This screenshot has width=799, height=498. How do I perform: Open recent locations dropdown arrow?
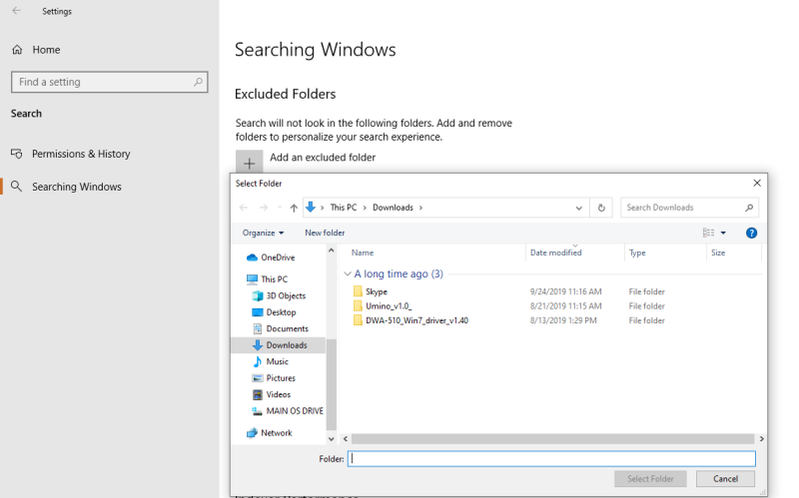[x=279, y=207]
